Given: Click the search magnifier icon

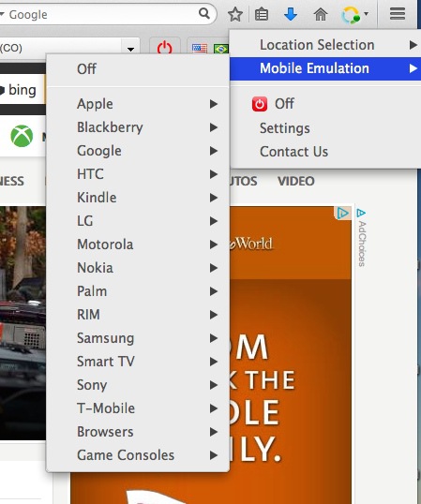Looking at the screenshot, I should click(204, 13).
